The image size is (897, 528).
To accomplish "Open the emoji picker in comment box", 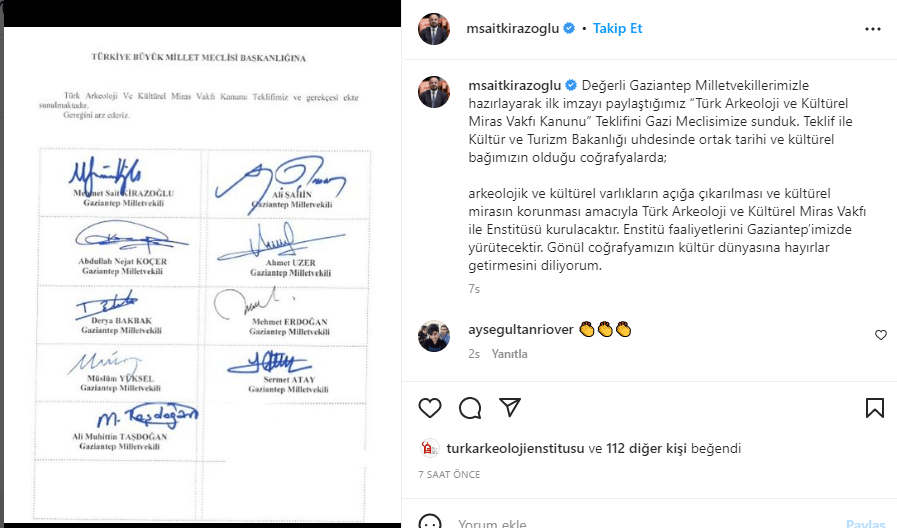I will (430, 522).
